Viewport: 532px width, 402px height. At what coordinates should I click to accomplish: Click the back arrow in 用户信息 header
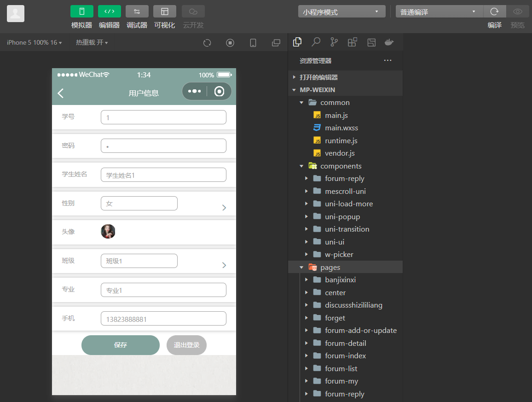pos(61,93)
